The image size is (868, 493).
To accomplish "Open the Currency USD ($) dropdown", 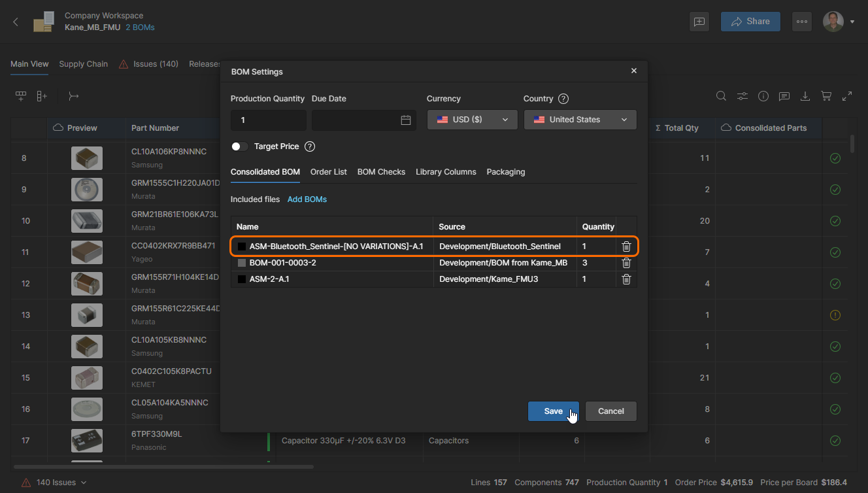I will coord(473,120).
